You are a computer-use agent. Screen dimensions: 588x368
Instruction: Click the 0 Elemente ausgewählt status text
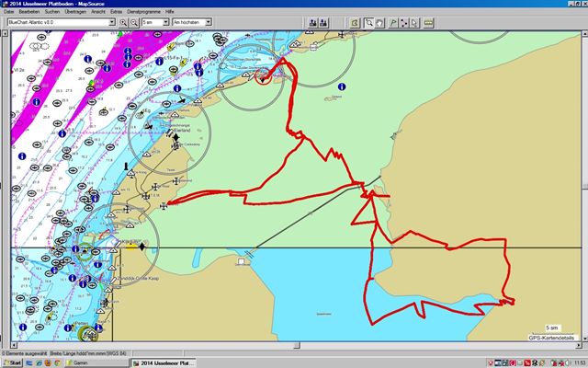25,353
